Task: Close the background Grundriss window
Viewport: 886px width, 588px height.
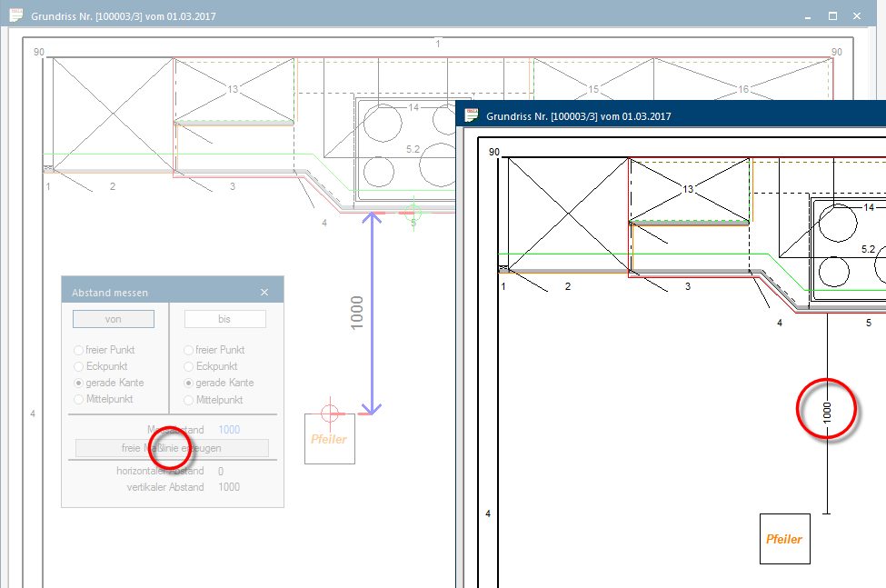Action: [x=859, y=16]
